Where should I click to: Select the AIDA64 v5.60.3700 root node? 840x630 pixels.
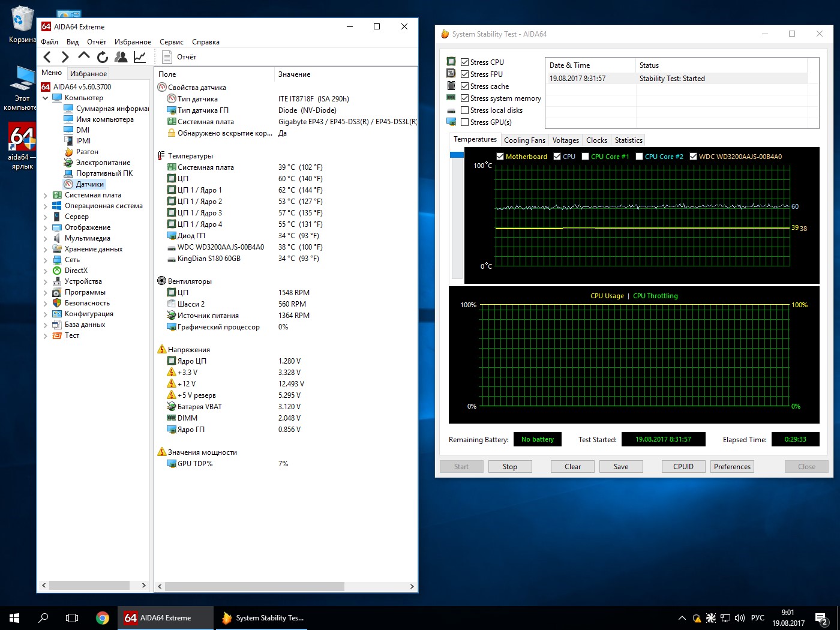pyautogui.click(x=82, y=87)
